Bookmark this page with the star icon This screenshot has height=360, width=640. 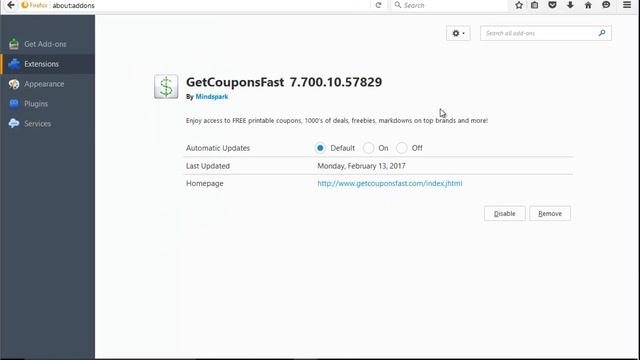click(x=519, y=5)
